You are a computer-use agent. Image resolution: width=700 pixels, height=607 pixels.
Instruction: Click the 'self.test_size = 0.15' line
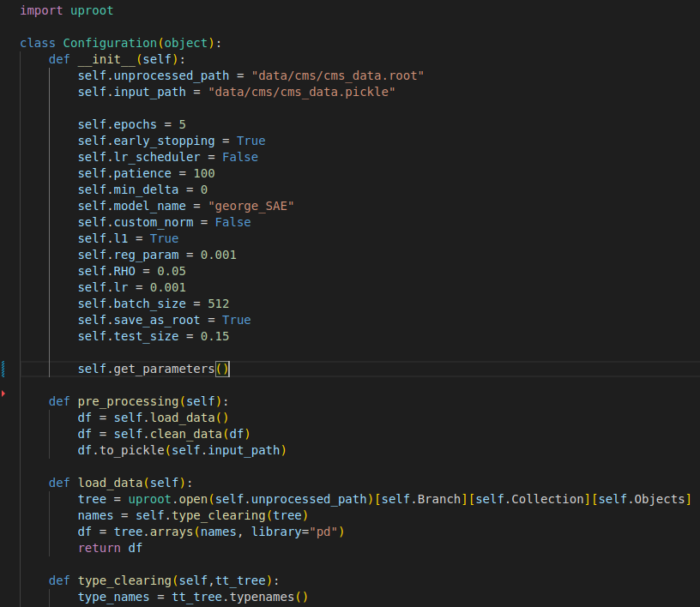click(x=154, y=336)
